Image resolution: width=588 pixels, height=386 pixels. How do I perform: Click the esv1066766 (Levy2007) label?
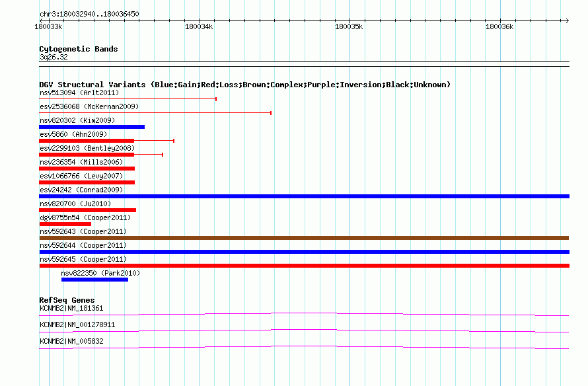point(81,176)
